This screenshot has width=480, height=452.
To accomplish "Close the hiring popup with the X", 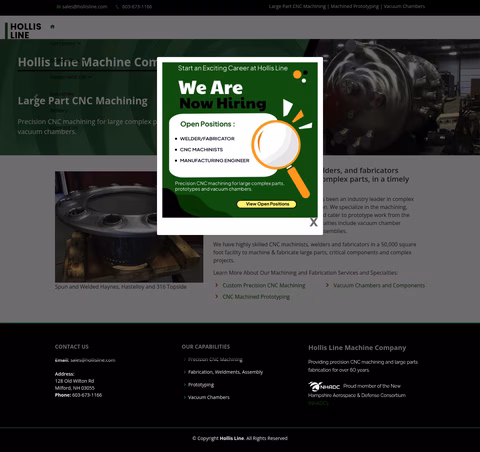I will [x=313, y=222].
